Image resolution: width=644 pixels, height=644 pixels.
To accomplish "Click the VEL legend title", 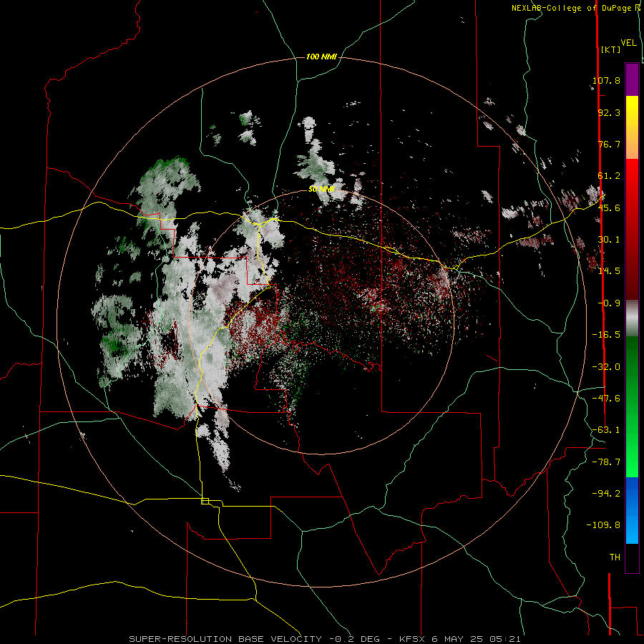I will (x=628, y=43).
